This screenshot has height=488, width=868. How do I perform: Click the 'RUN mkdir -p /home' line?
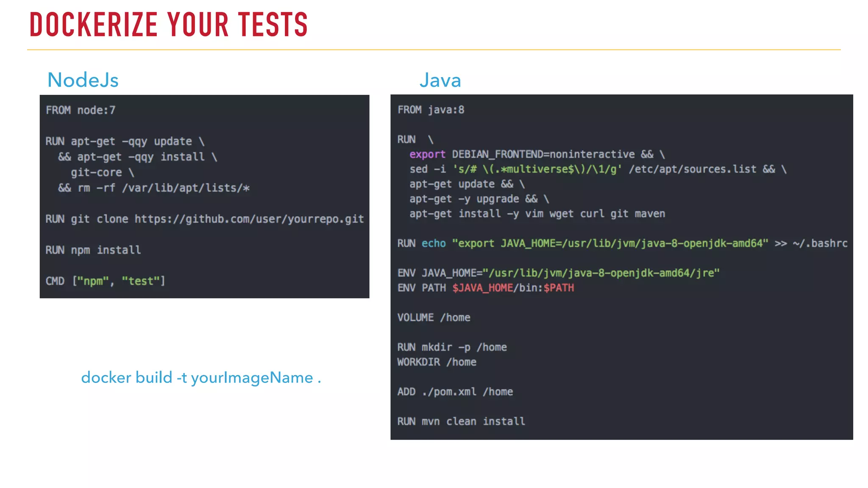coord(452,347)
